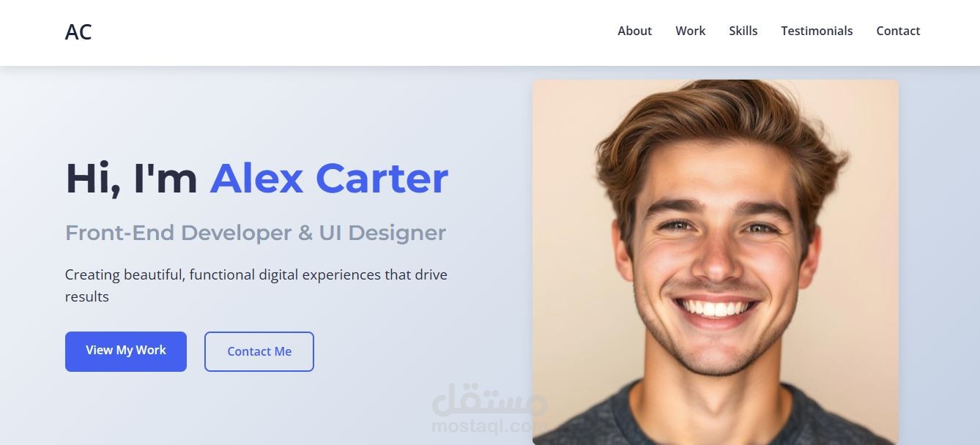
Task: Open the Testimonials nav item
Action: point(817,31)
